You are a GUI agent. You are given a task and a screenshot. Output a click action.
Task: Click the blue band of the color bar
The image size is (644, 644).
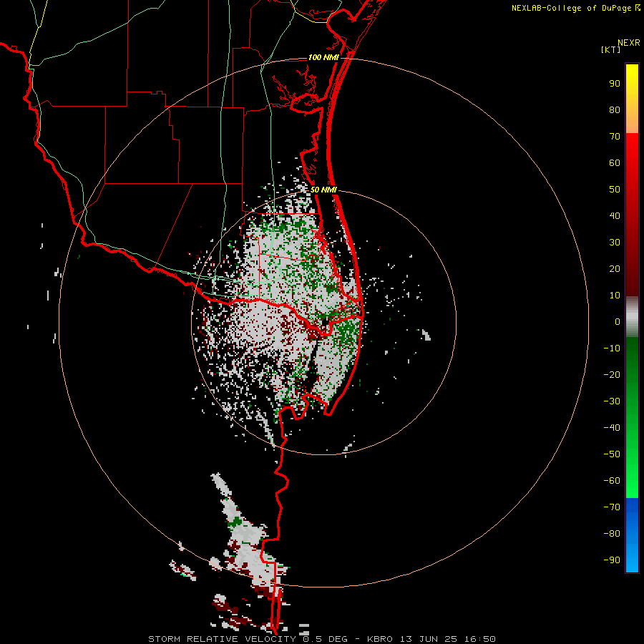[x=632, y=535]
